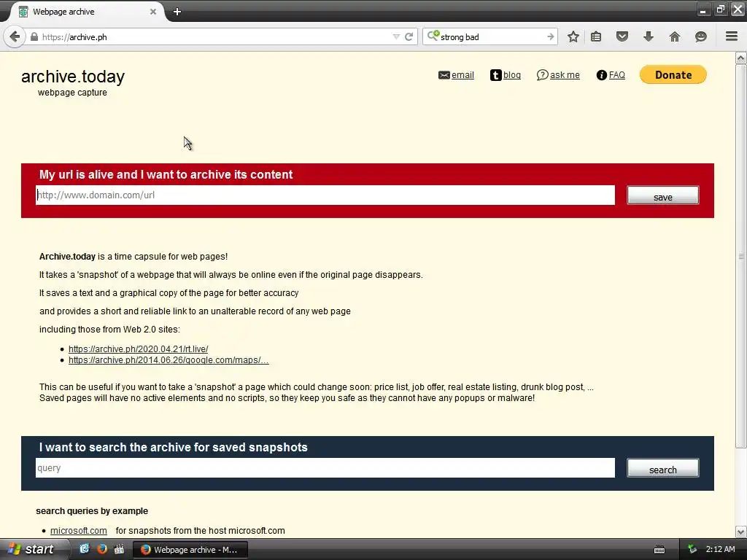The height and width of the screenshot is (560, 747).
Task: Click the third quick launch icon
Action: 119,549
